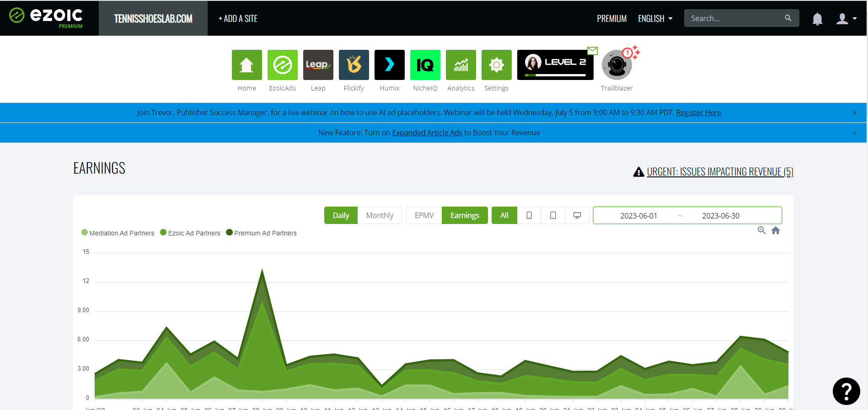The height and width of the screenshot is (410, 868).
Task: Click the Level 2 badge
Action: coord(555,65)
